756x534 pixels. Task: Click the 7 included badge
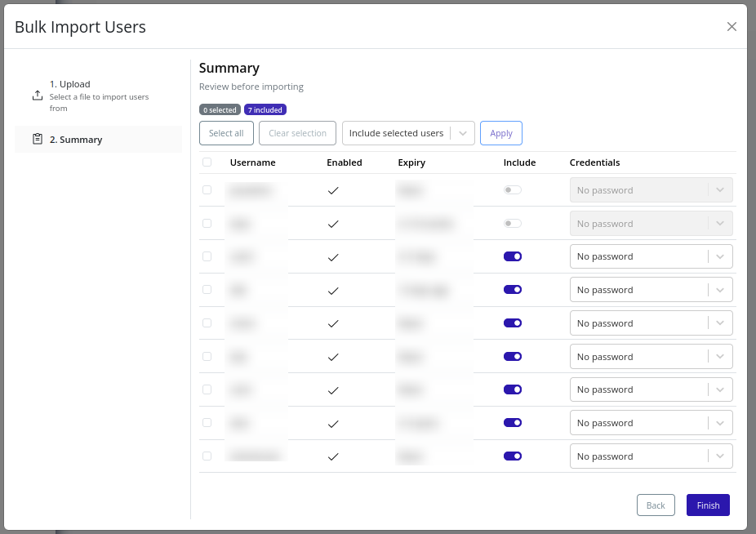click(x=265, y=109)
